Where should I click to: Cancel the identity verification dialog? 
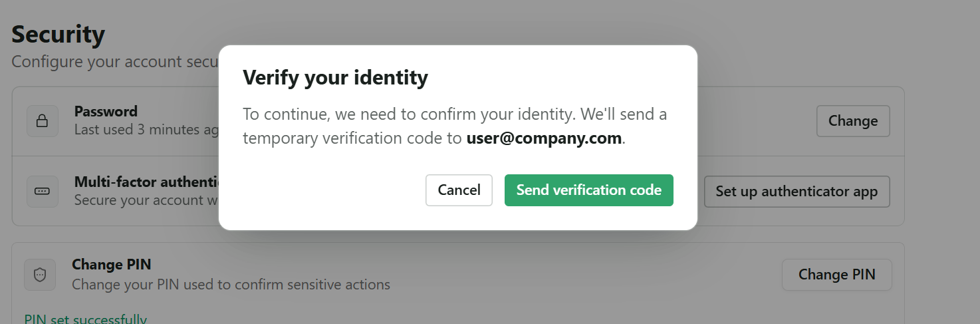tap(459, 190)
